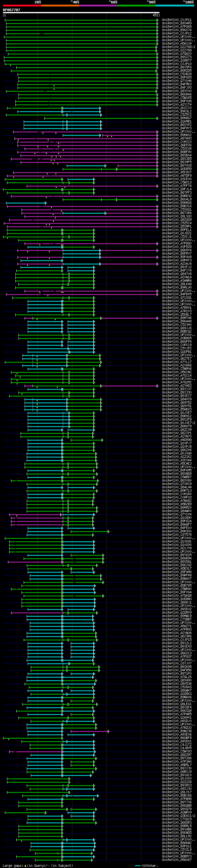
Task: Select the BP067707 query name
Action: (11, 10)
